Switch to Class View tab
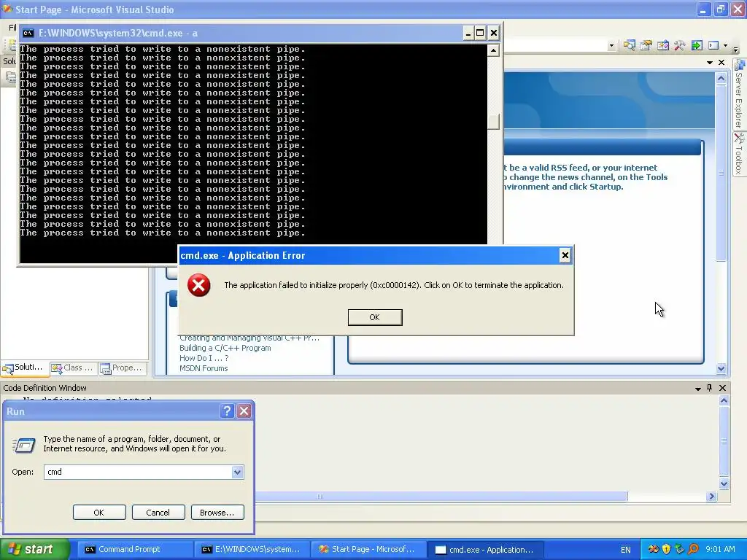 tap(73, 367)
